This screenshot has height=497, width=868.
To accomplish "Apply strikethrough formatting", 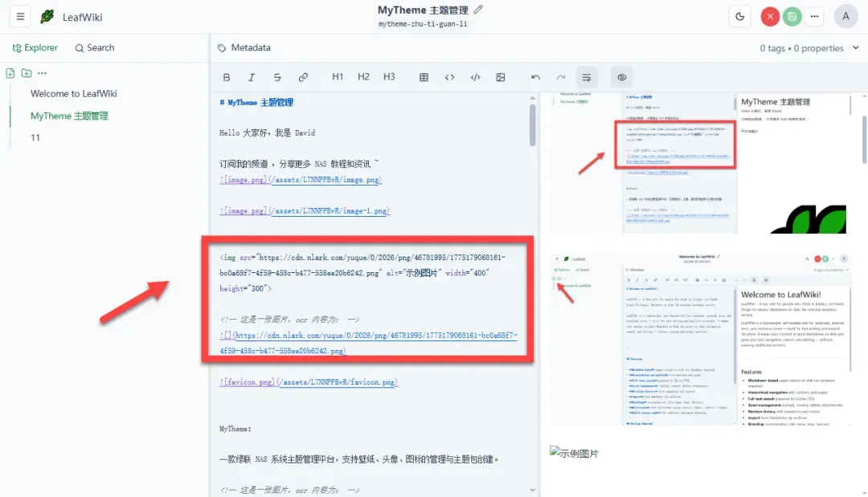I will coord(277,77).
